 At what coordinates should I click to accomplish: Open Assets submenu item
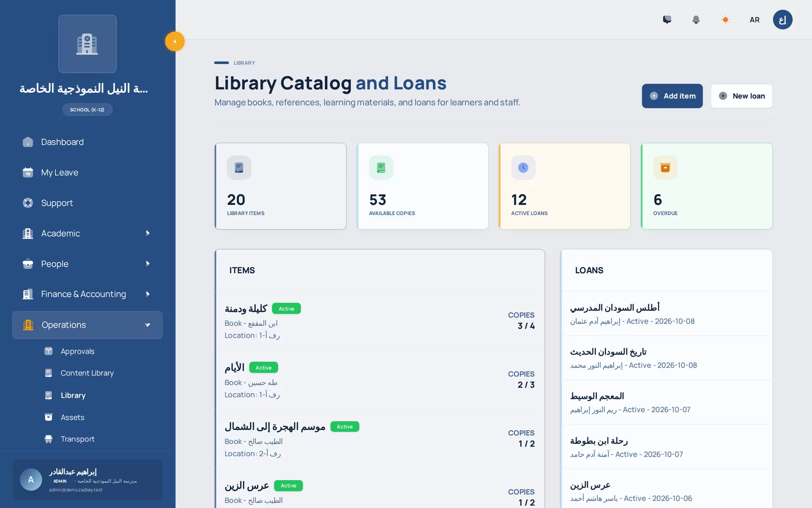72,418
